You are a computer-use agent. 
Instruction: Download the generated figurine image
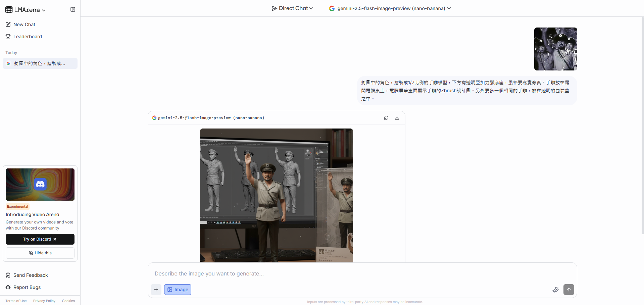tap(397, 118)
